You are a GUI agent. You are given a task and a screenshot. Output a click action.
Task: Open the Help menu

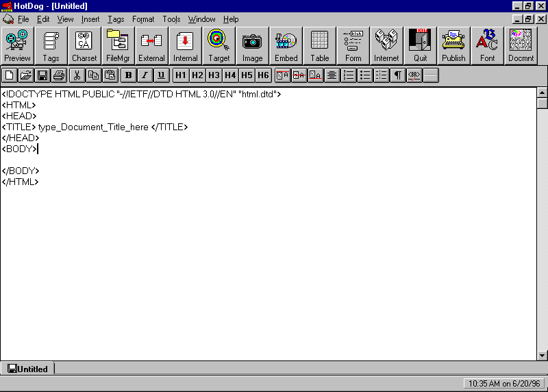coord(231,19)
